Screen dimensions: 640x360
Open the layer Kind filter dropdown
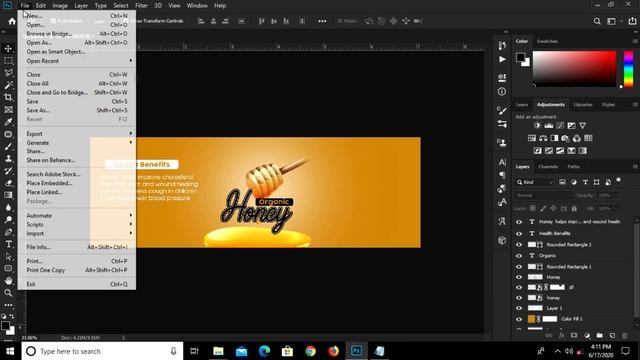pyautogui.click(x=535, y=182)
